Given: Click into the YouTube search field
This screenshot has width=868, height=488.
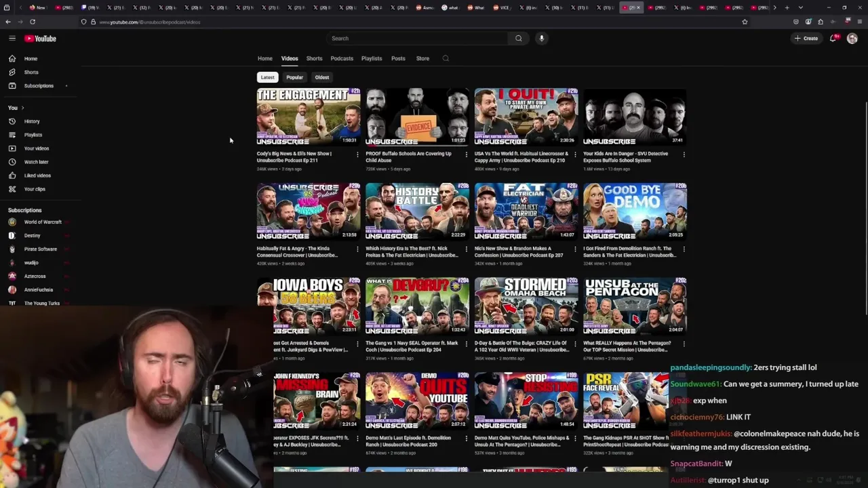Looking at the screenshot, I should coord(417,39).
